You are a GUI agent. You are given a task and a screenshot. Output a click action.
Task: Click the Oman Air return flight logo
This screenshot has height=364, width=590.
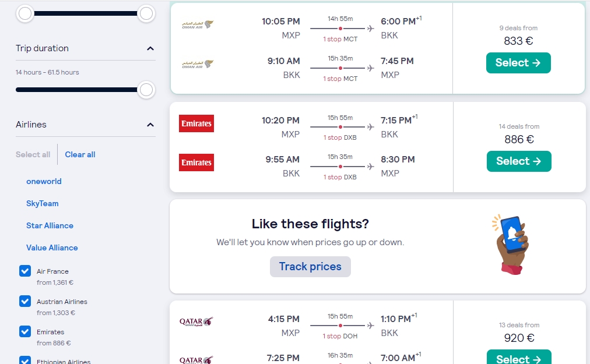(x=198, y=64)
